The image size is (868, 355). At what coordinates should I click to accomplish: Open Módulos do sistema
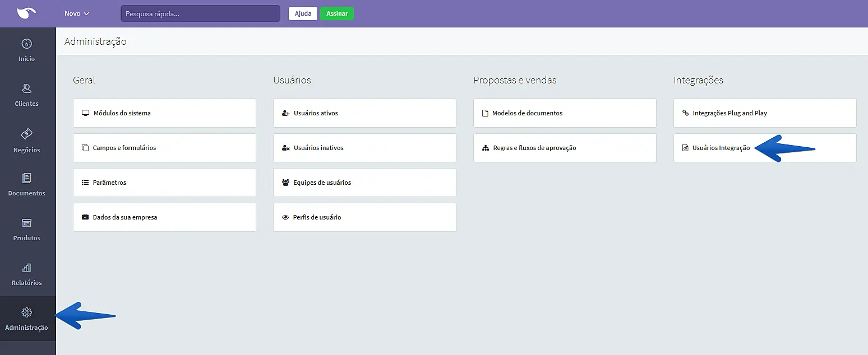point(164,113)
